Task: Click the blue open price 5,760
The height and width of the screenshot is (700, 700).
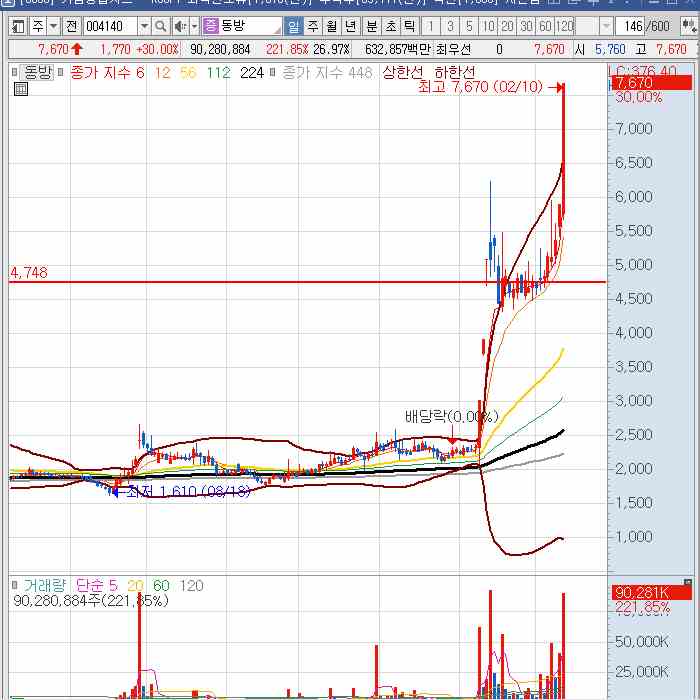Action: (x=610, y=49)
